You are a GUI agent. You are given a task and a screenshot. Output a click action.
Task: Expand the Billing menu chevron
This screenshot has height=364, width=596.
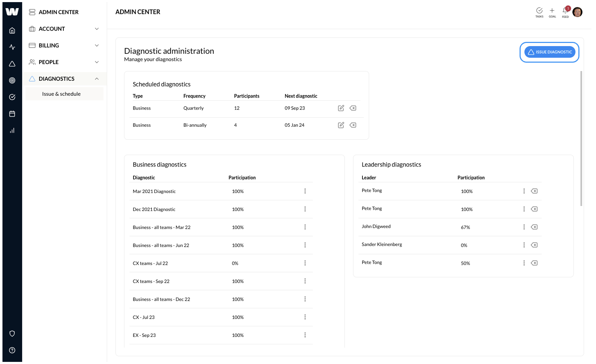coord(97,45)
